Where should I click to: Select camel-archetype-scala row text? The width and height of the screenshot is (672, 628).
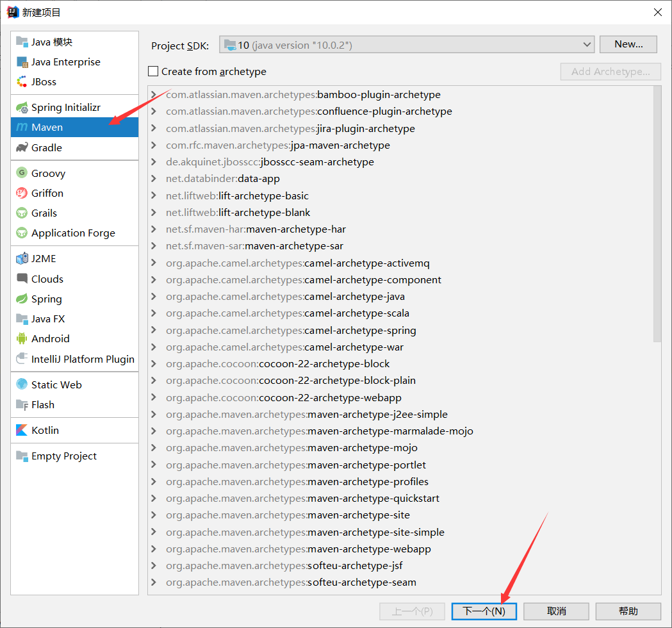click(288, 313)
